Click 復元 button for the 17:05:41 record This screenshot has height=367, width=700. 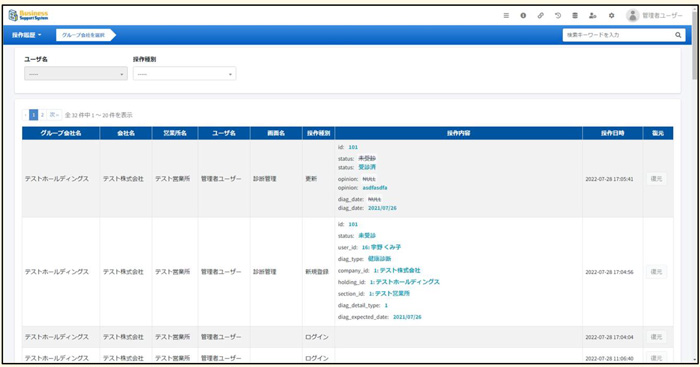[656, 179]
